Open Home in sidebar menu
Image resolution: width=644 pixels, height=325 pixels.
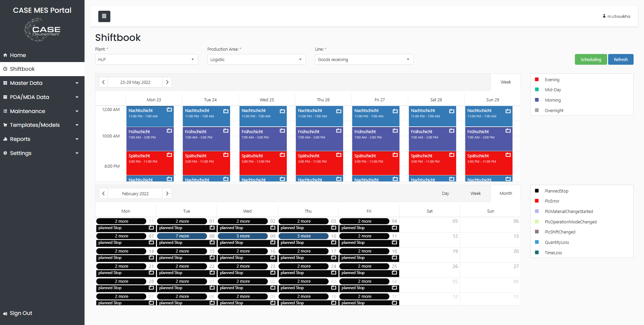pyautogui.click(x=42, y=55)
